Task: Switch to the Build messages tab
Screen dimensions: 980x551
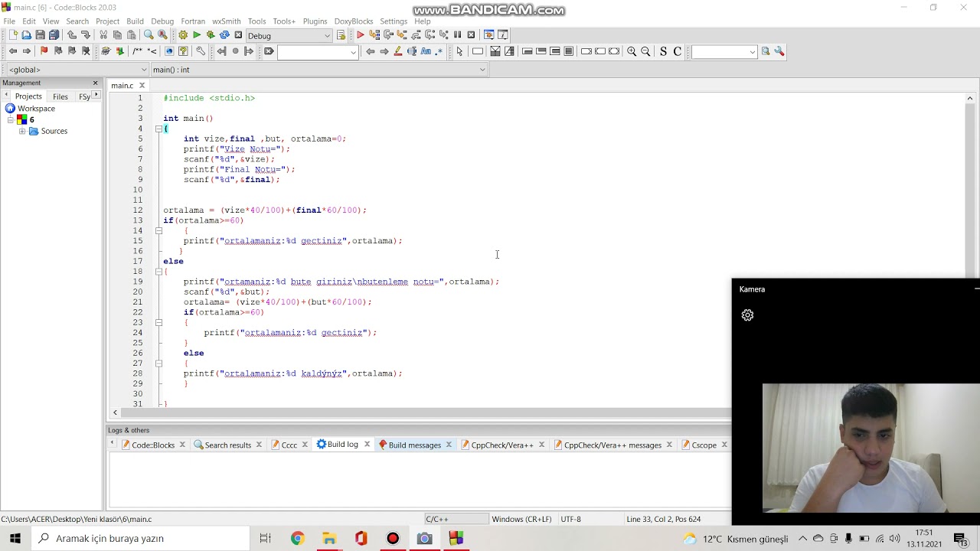Action: 414,445
